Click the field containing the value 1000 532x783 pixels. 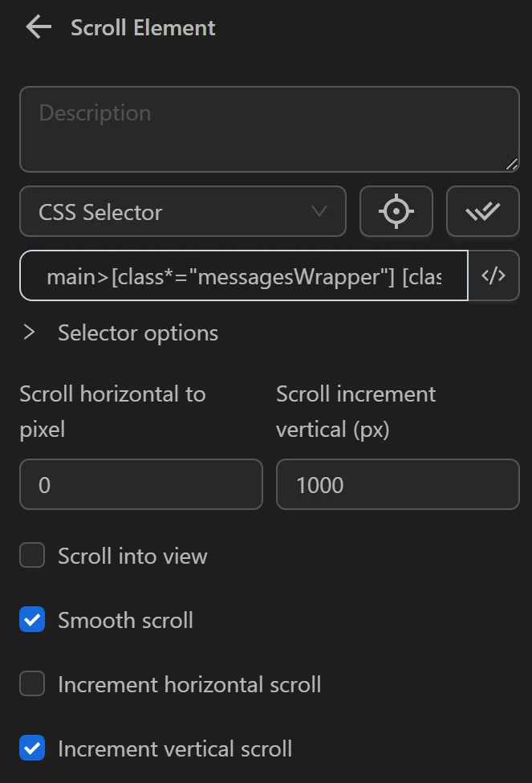click(397, 484)
